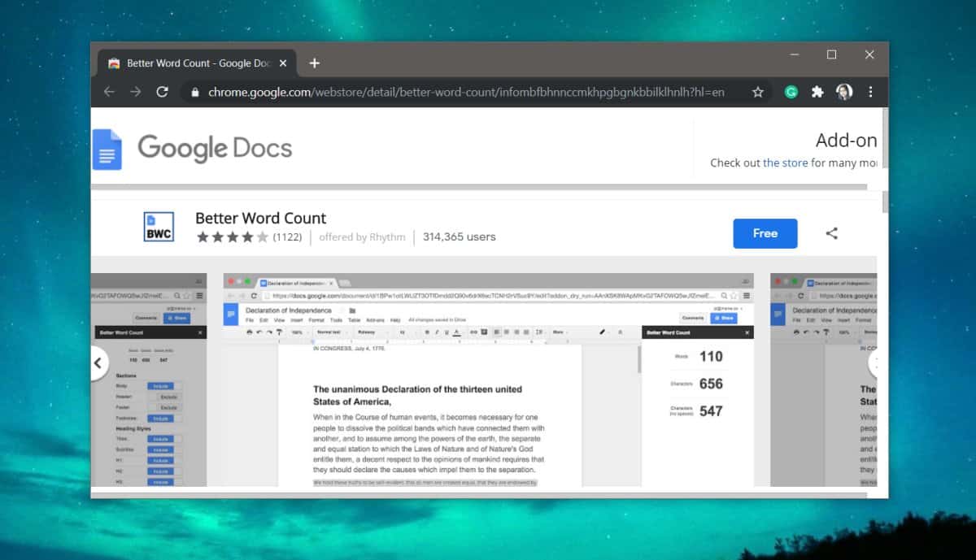View site info via the padlock icon

(194, 93)
